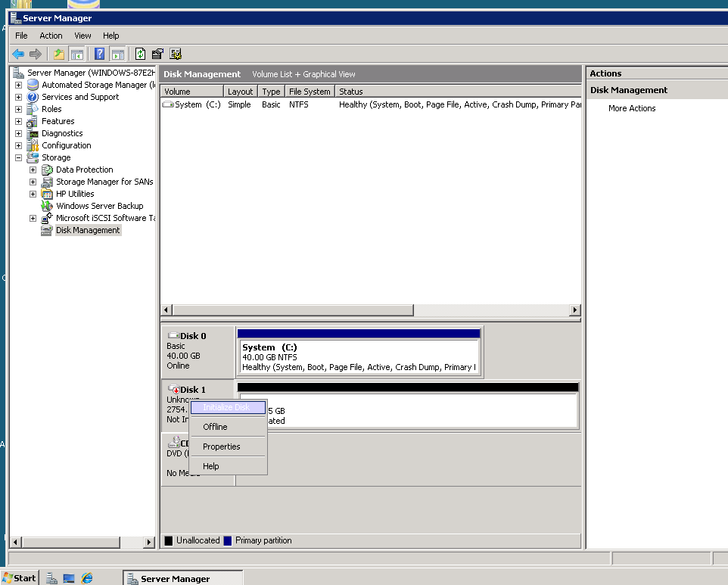Expand the Automated Storage Manager node
Screen dimensions: 728x585
pos(19,85)
